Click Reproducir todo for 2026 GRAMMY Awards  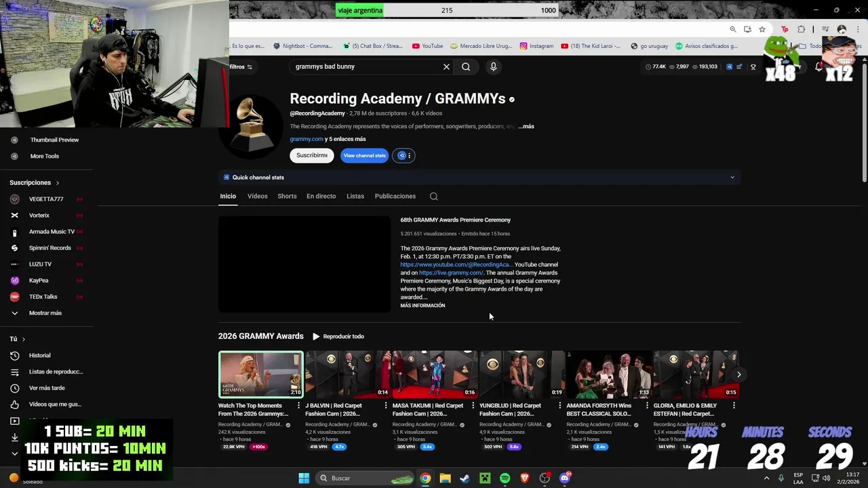point(338,336)
